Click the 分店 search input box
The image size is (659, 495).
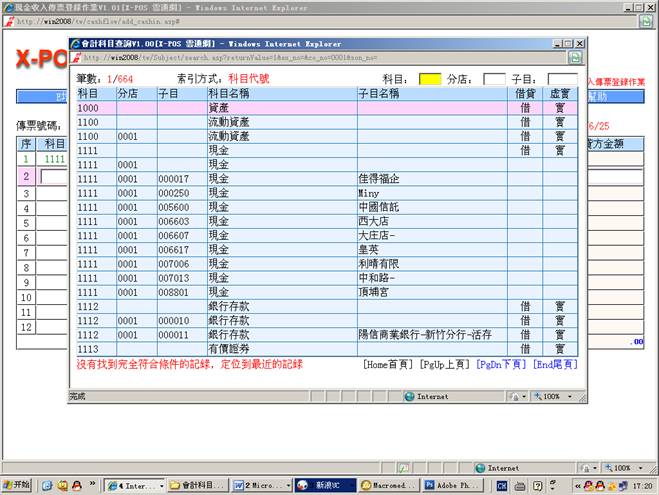click(494, 78)
